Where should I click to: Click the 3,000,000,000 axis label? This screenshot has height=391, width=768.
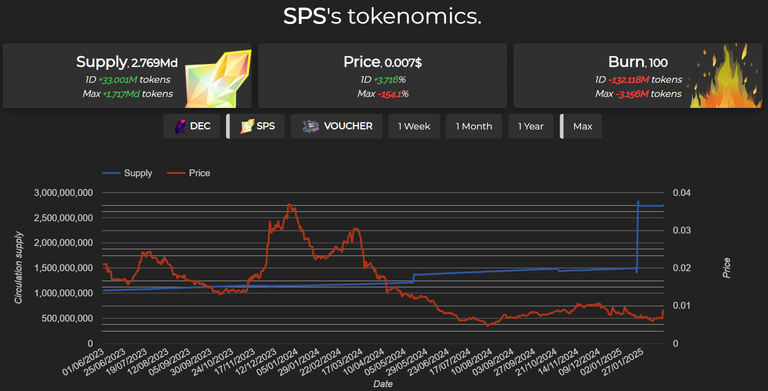click(63, 193)
